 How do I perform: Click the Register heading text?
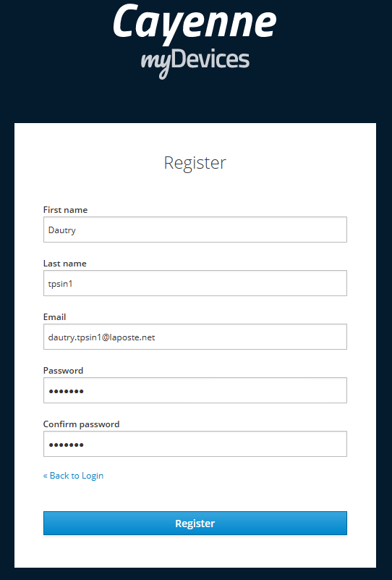click(195, 163)
